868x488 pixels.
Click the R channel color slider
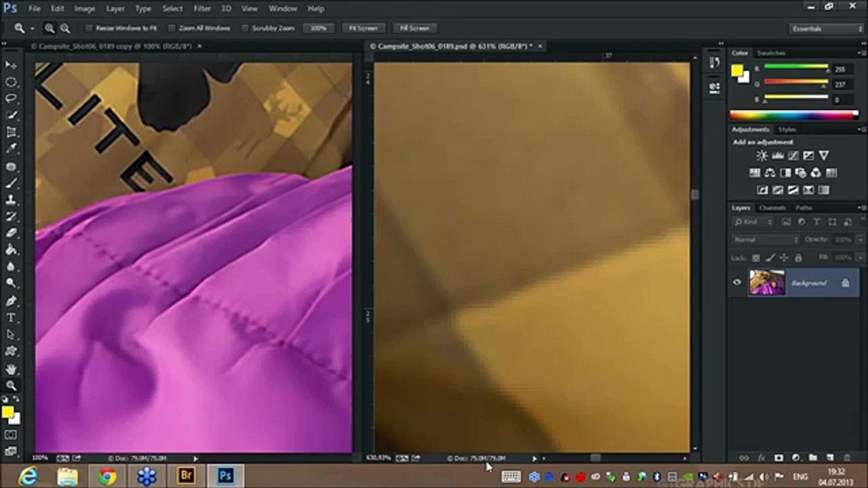pyautogui.click(x=796, y=68)
